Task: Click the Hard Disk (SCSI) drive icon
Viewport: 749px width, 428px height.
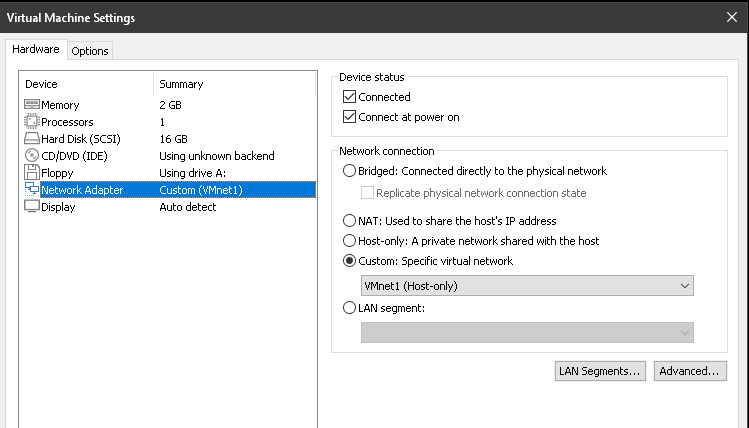Action: coord(32,139)
